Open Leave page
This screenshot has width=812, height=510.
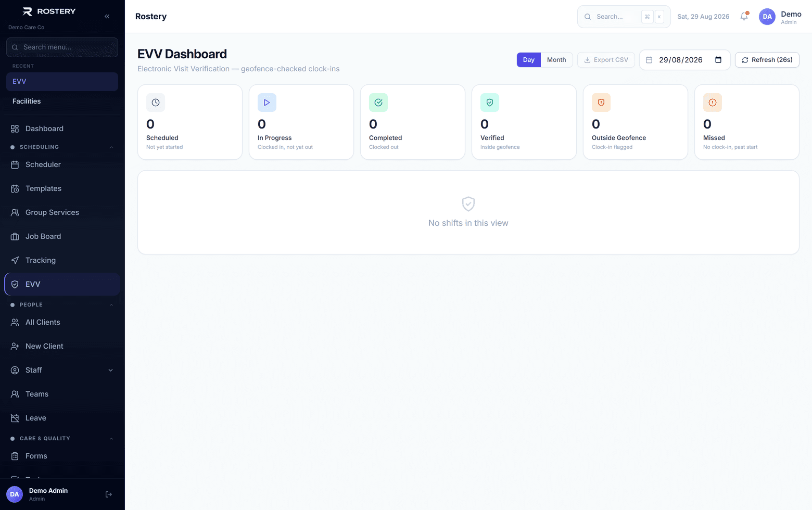[x=62, y=418]
